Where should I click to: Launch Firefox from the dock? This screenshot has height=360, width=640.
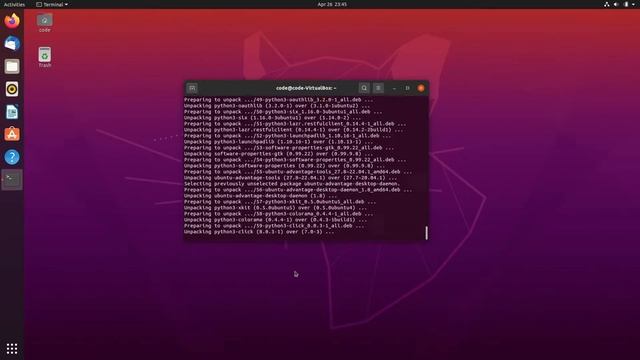pyautogui.click(x=12, y=21)
